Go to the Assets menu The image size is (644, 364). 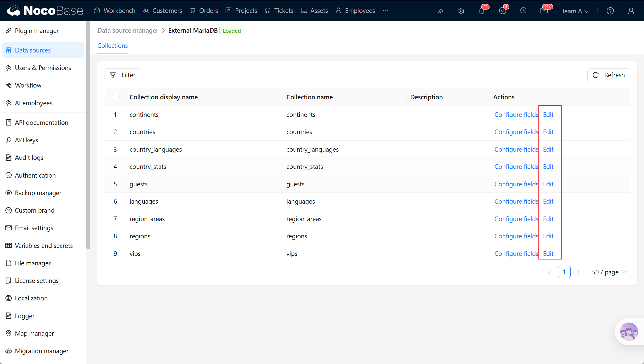point(314,11)
